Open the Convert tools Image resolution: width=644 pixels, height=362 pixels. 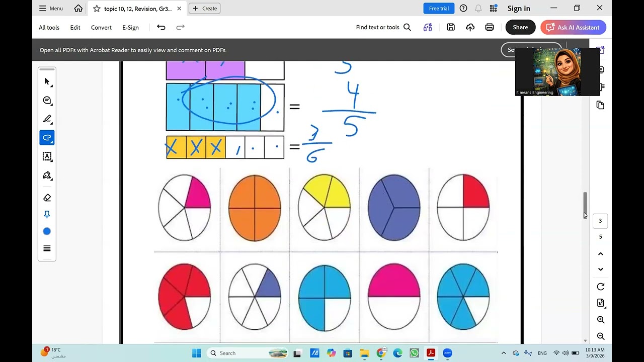click(x=101, y=28)
